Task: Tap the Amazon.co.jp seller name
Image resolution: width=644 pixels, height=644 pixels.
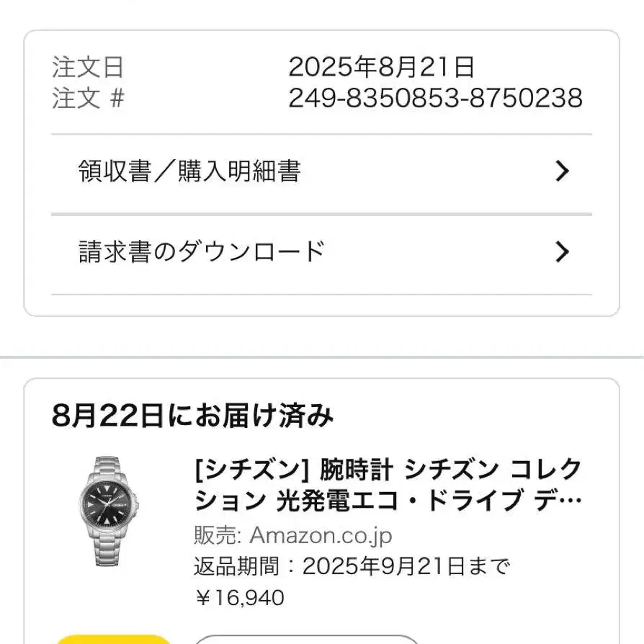Action: 321,535
